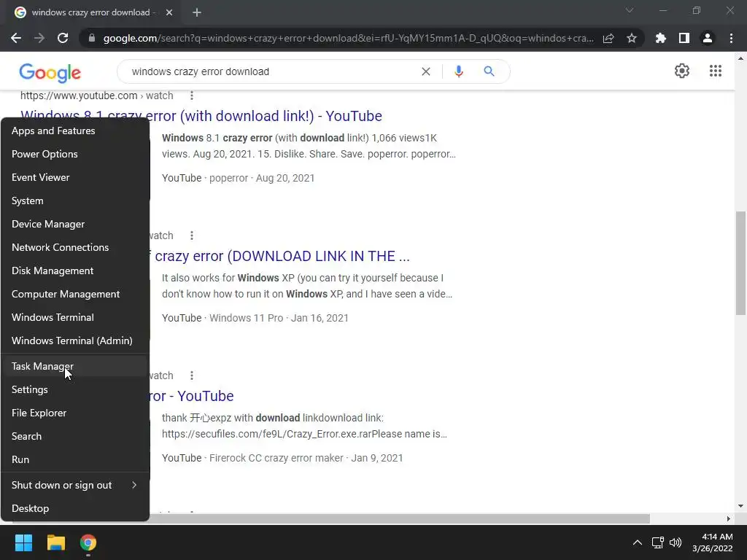This screenshot has height=560, width=747.
Task: Select Power Options
Action: coord(75,155)
